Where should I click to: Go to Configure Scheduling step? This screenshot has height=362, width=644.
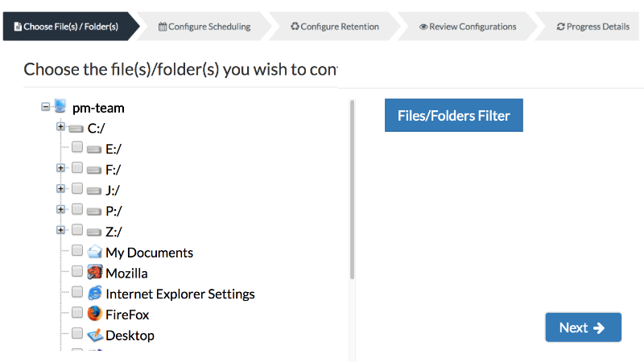(x=204, y=27)
